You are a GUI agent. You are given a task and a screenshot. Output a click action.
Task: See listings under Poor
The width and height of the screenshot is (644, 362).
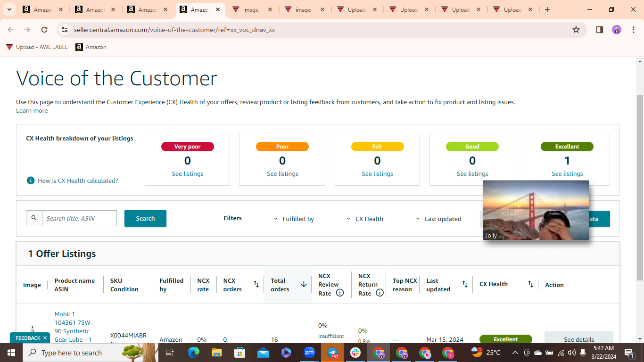pos(282,174)
